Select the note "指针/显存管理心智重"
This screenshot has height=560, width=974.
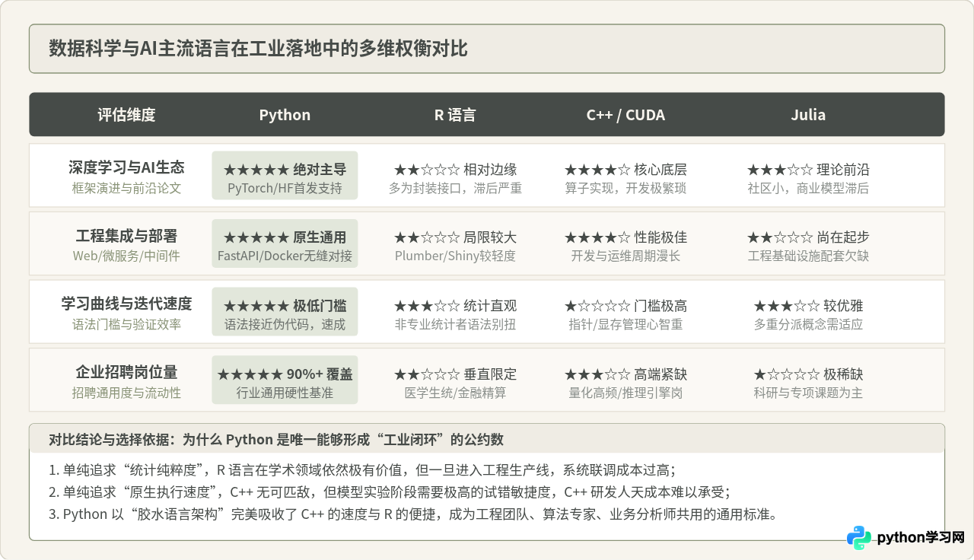(x=625, y=325)
